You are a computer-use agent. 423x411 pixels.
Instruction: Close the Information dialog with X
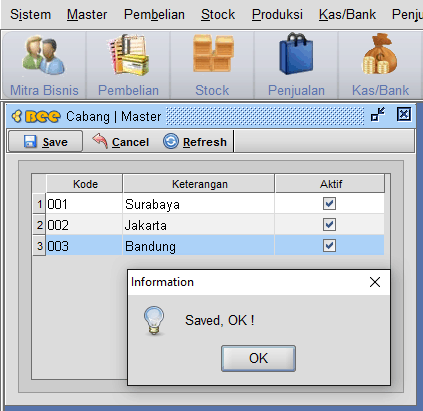[375, 282]
